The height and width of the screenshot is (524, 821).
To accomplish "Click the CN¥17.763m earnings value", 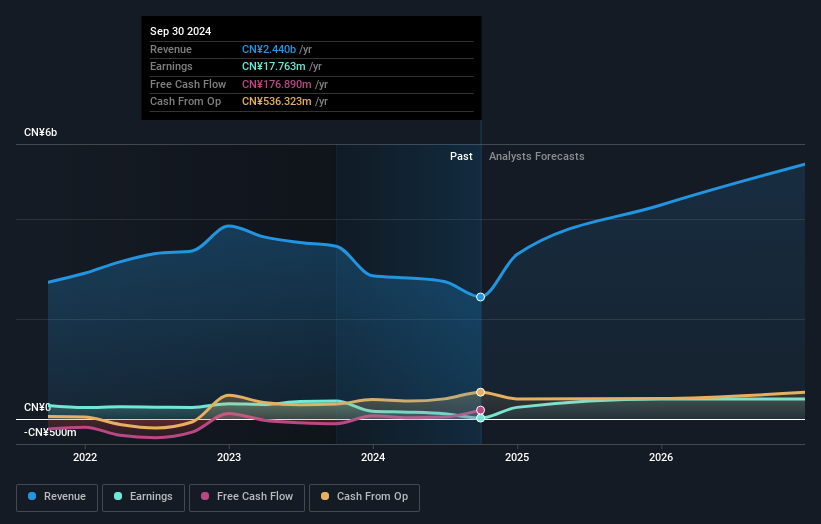I will tap(273, 66).
